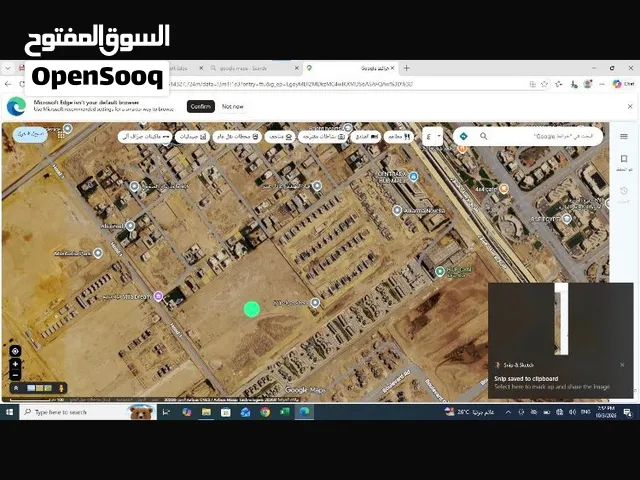Select the ATMs category chip
The image size is (640, 480).
(x=145, y=137)
